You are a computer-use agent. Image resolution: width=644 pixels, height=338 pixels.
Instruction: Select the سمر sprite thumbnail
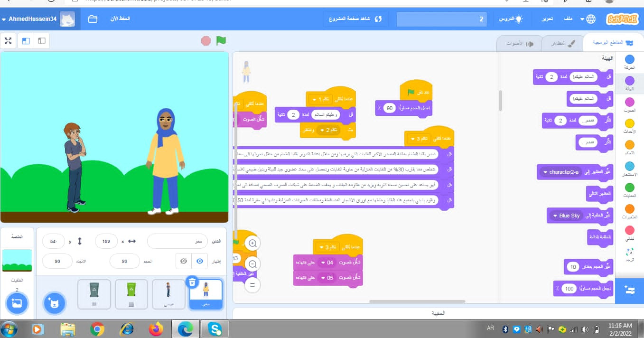pyautogui.click(x=206, y=294)
